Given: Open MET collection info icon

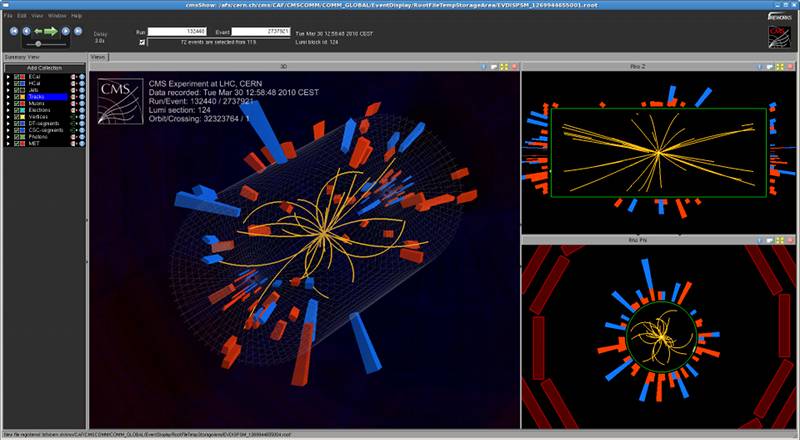Looking at the screenshot, I should (x=82, y=143).
